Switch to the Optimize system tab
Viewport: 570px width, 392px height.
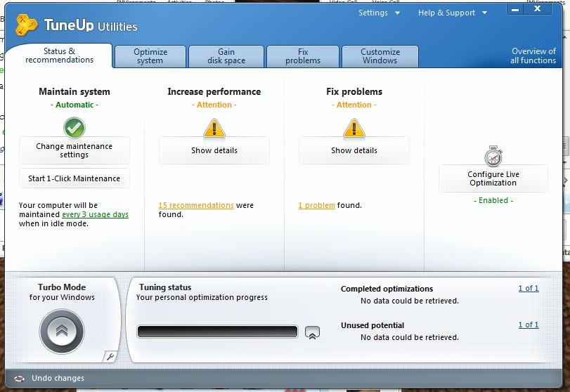[x=150, y=56]
